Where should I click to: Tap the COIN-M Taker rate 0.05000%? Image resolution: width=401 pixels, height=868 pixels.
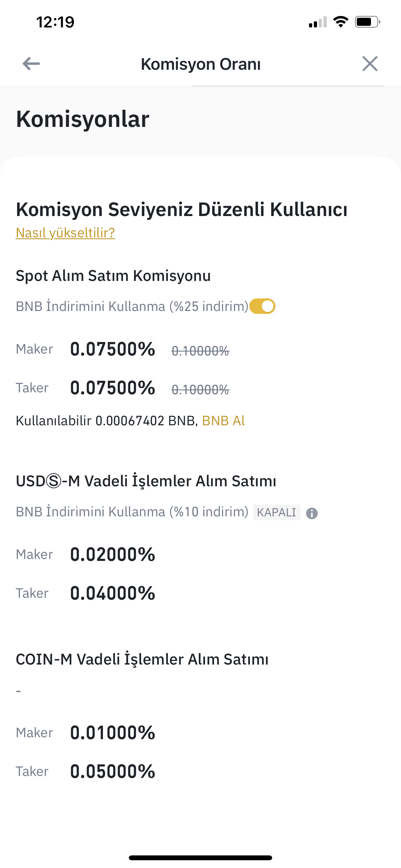coord(113,771)
